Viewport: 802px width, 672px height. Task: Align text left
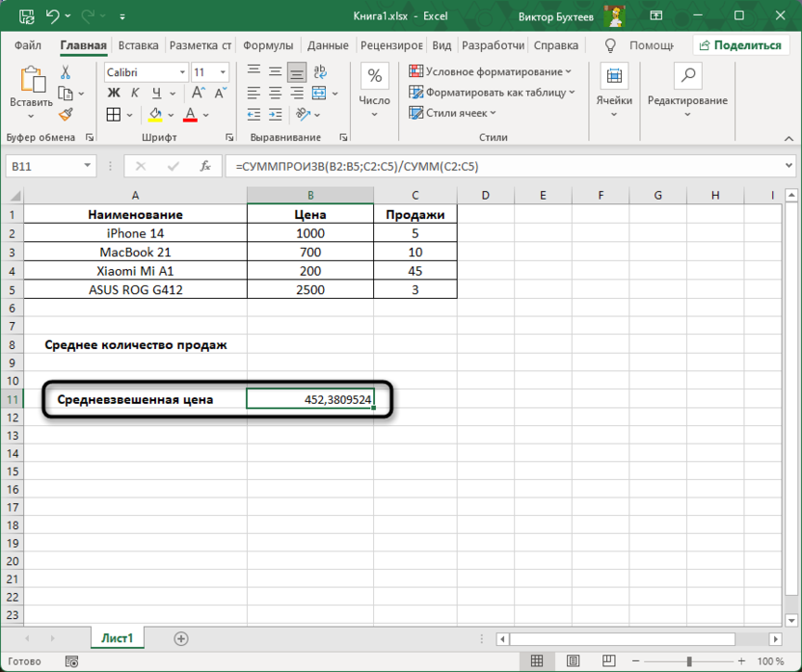tap(254, 94)
